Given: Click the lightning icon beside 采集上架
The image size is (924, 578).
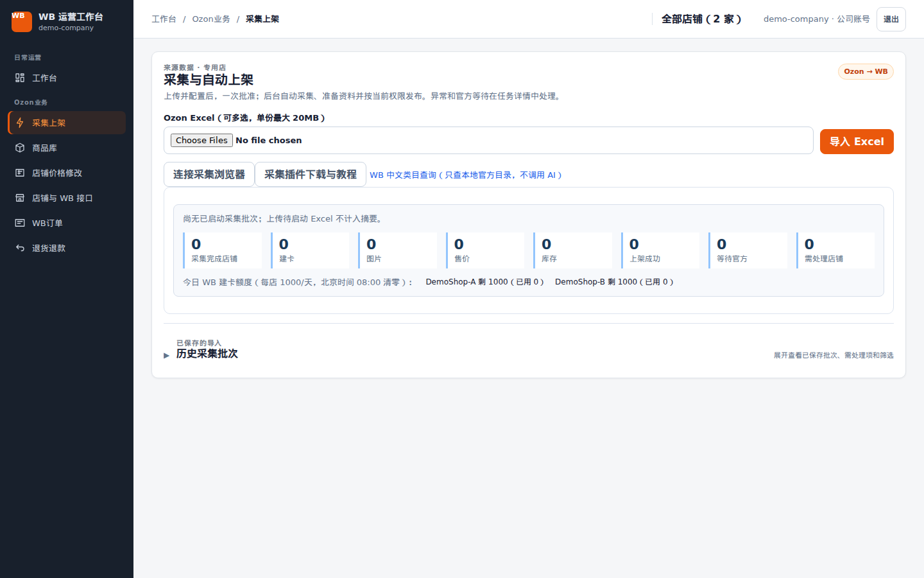Looking at the screenshot, I should [x=20, y=123].
